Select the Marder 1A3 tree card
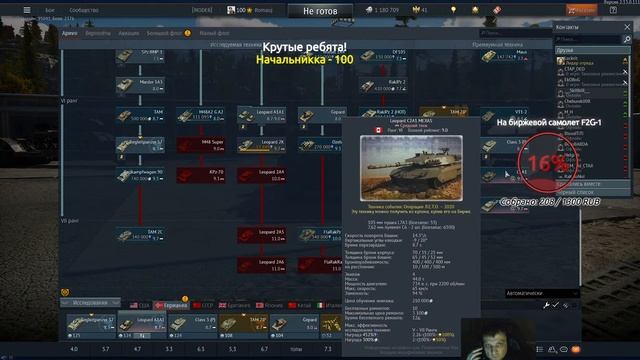Image resolution: width=640 pixels, height=360 pixels. [140, 85]
